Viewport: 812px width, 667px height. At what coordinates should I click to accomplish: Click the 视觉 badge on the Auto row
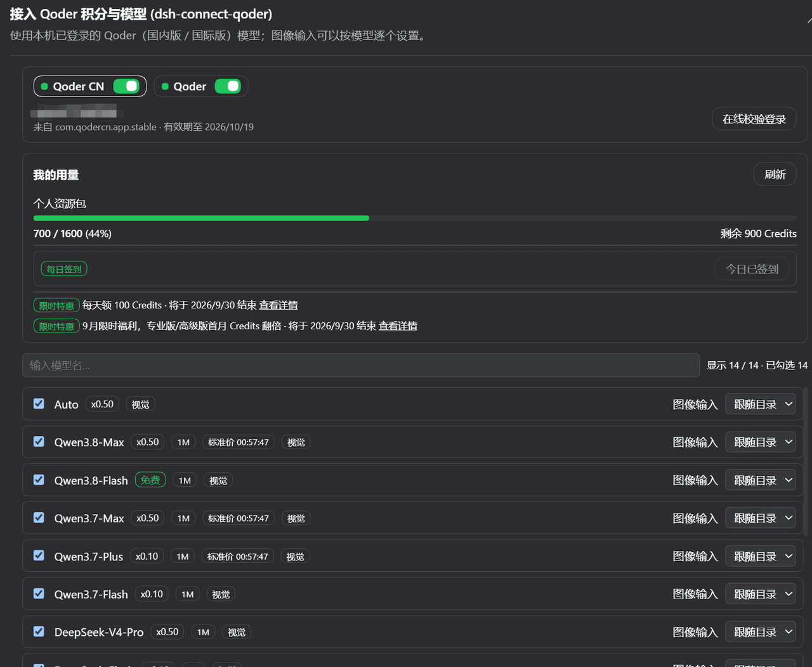[140, 404]
